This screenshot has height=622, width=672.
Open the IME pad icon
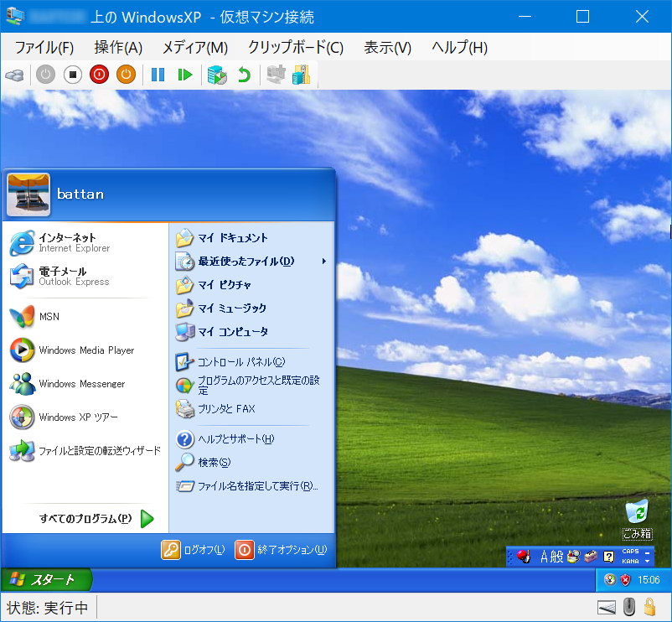(573, 557)
